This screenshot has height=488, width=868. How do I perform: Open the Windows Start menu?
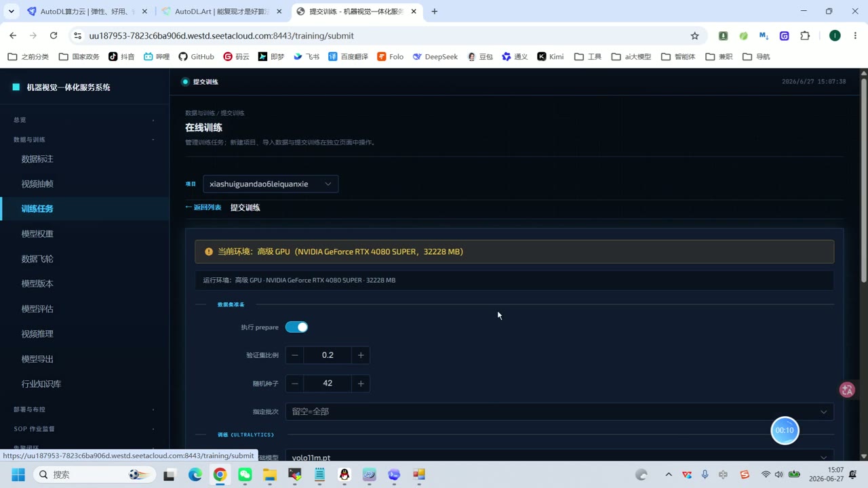pos(18,474)
